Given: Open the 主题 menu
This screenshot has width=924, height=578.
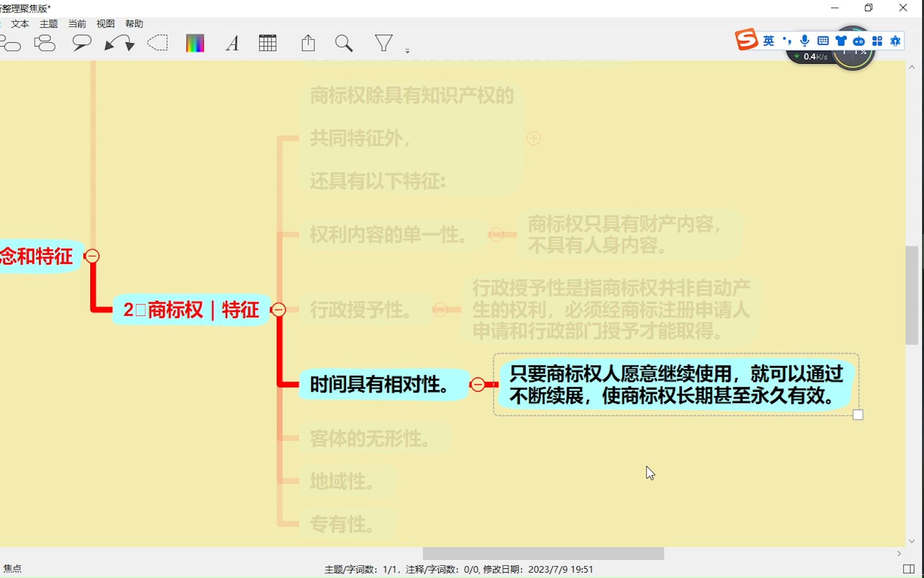Looking at the screenshot, I should coord(48,24).
